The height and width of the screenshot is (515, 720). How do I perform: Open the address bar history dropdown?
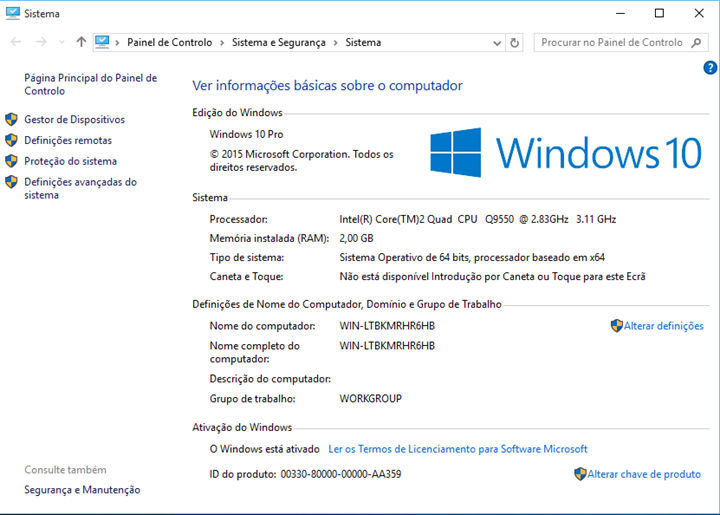497,43
